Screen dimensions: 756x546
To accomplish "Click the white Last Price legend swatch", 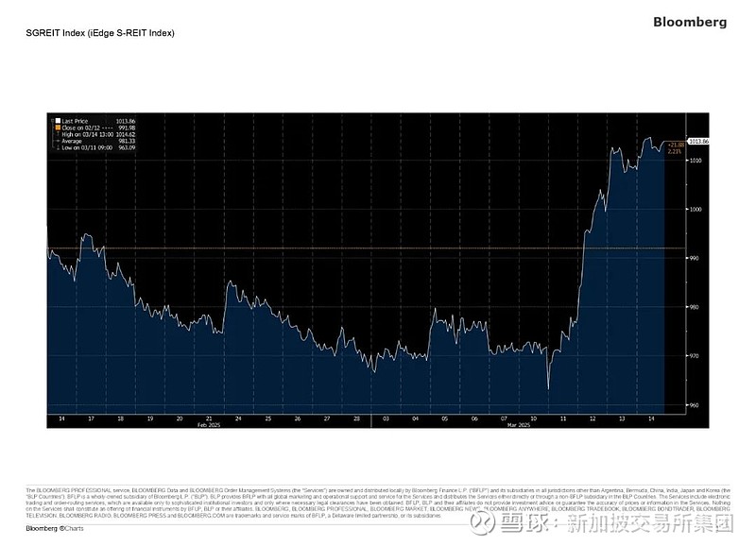I will tap(58, 121).
